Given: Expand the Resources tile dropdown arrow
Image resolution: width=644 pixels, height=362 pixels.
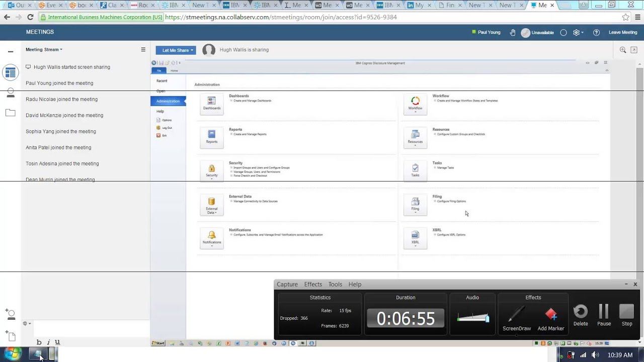Looking at the screenshot, I should pyautogui.click(x=415, y=146).
